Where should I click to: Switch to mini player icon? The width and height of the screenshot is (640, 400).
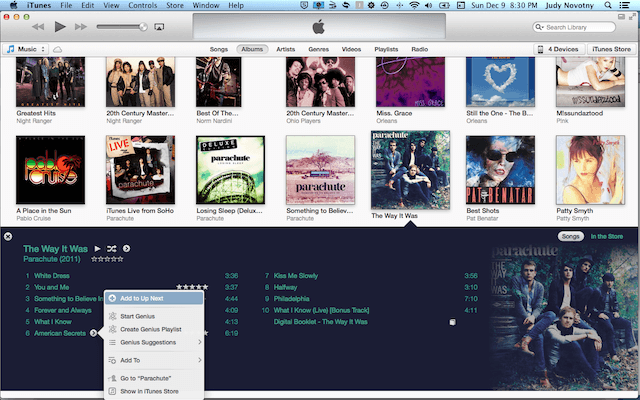(x=621, y=17)
